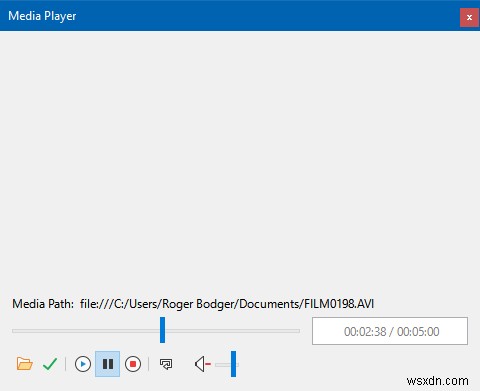Close the Media Player window

pos(469,17)
